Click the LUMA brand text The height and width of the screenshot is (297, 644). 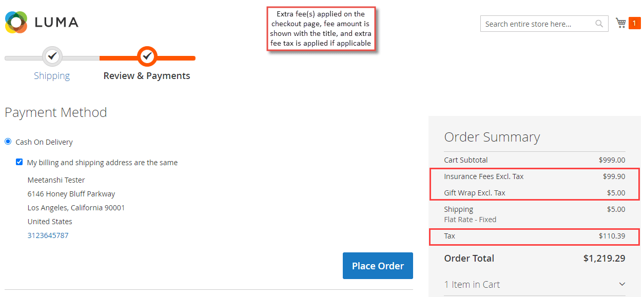tap(56, 22)
